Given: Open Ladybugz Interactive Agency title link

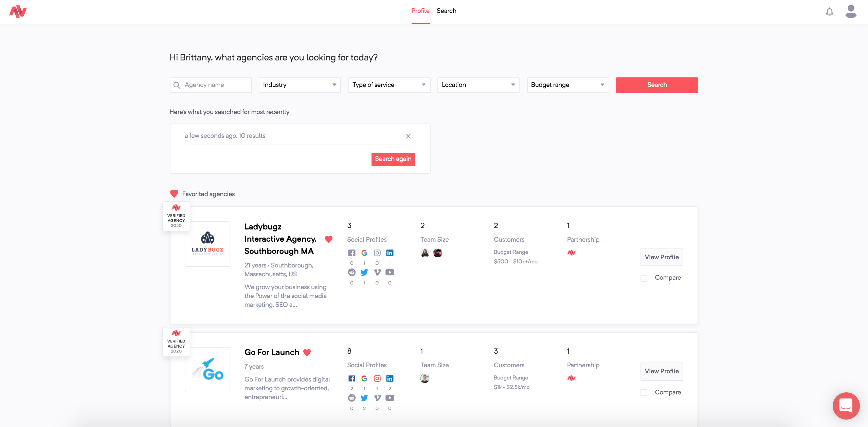Looking at the screenshot, I should click(281, 239).
